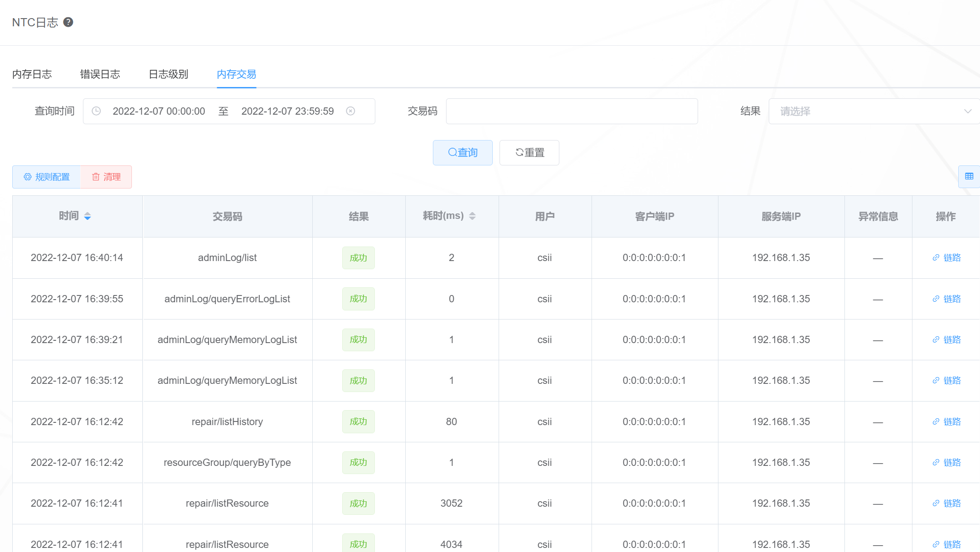Image resolution: width=980 pixels, height=552 pixels.
Task: Click the duration value 4034
Action: pyautogui.click(x=451, y=545)
